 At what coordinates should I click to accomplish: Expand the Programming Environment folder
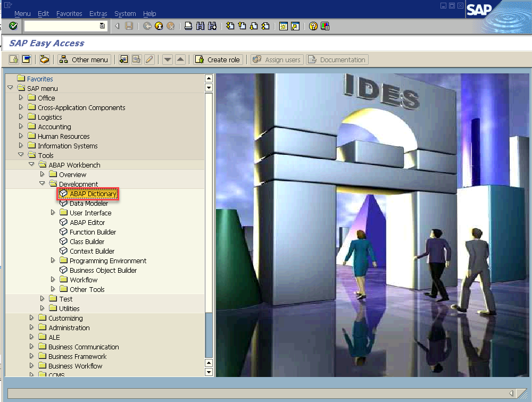(53, 260)
